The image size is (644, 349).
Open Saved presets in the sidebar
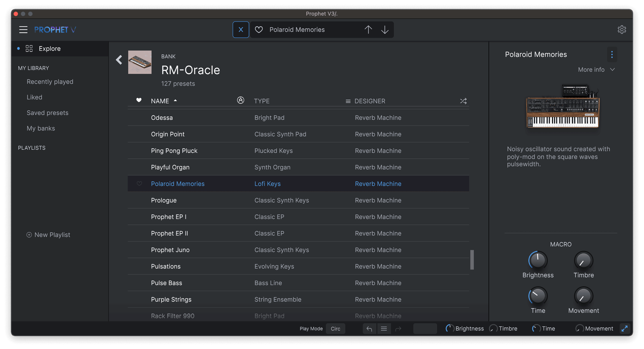[47, 113]
